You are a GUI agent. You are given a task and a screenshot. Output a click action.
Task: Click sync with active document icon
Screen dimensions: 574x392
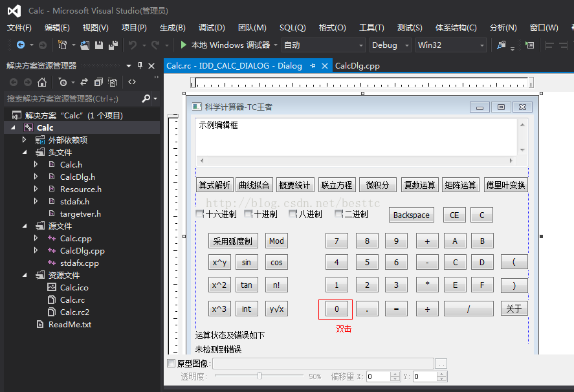coord(84,82)
